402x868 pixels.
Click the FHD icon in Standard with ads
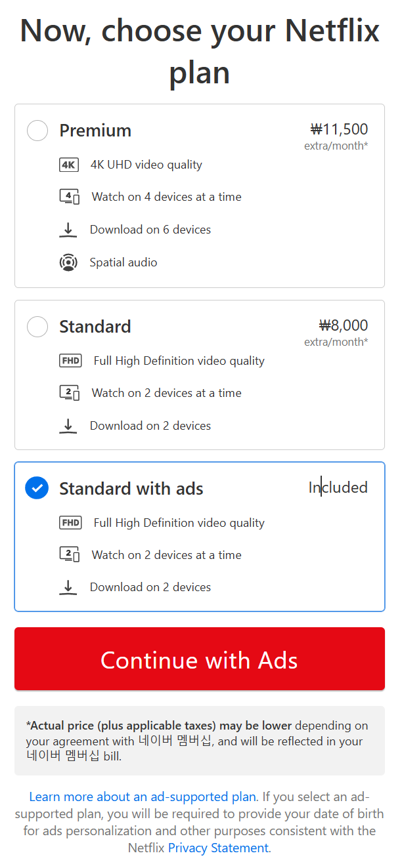tap(70, 523)
